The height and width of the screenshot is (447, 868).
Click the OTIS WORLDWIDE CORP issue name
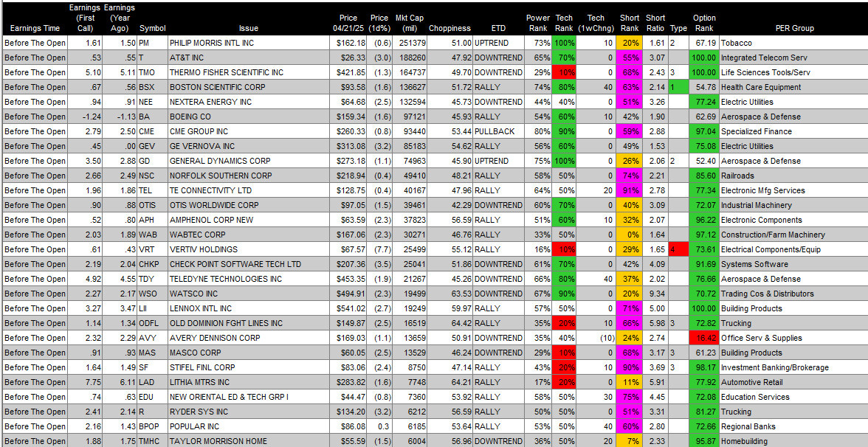click(213, 205)
